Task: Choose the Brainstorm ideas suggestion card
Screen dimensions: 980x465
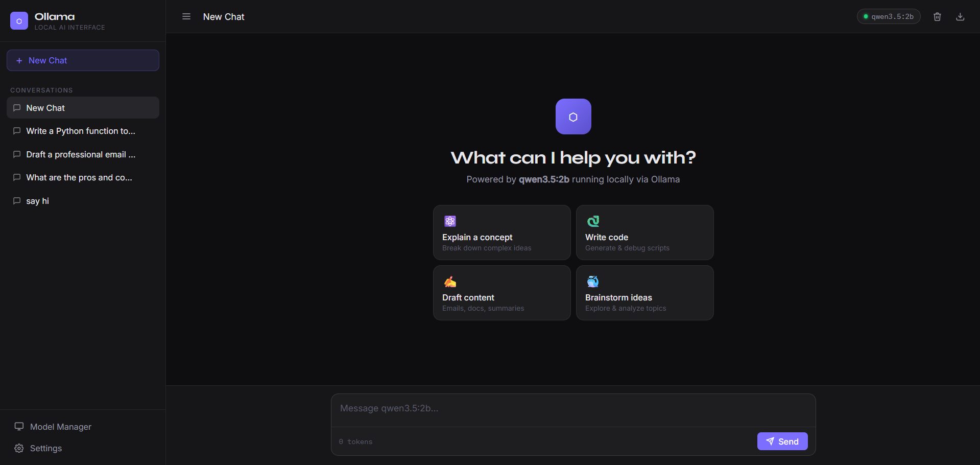Action: click(x=644, y=293)
